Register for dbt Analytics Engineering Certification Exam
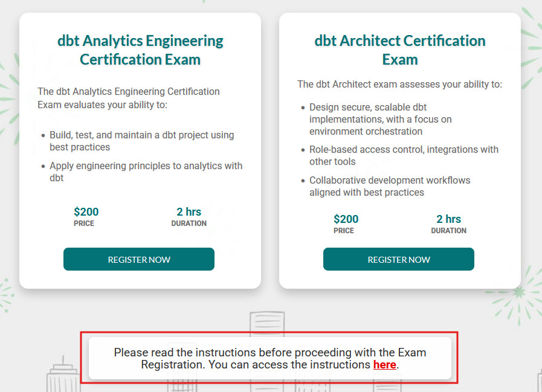 tap(139, 259)
